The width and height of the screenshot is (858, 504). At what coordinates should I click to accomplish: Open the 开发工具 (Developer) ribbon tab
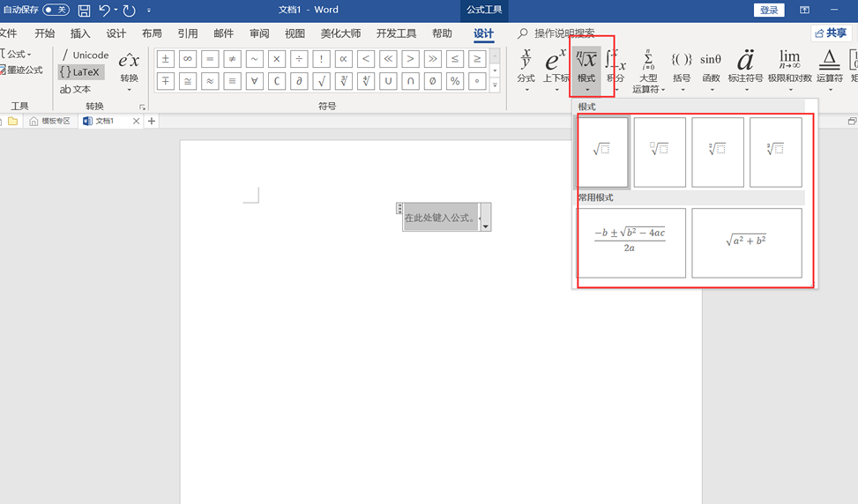pyautogui.click(x=396, y=33)
